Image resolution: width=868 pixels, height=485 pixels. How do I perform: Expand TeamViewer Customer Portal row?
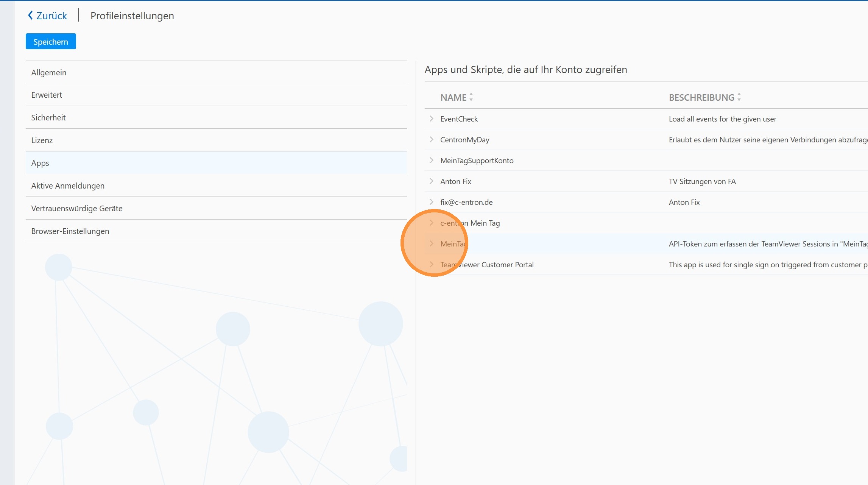(x=431, y=264)
